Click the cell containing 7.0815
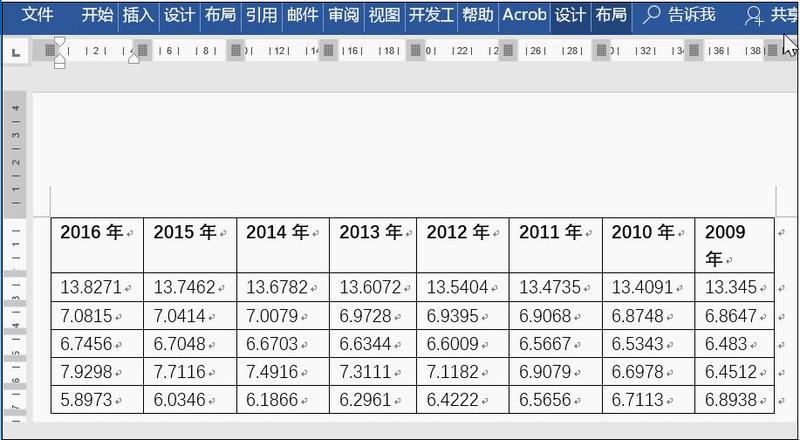 coord(97,316)
